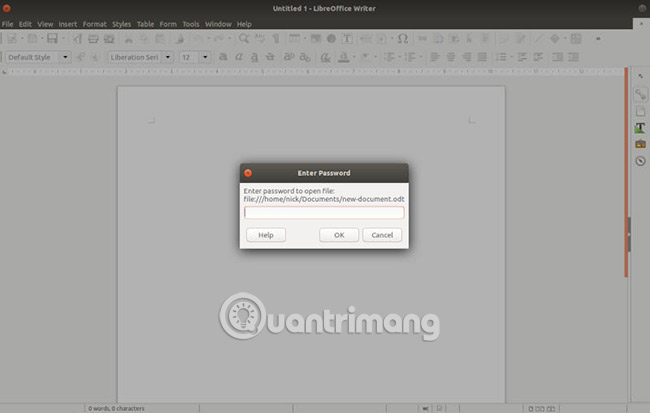Open the Insert Table dropdown arrow
This screenshot has height=413, width=650.
[305, 39]
